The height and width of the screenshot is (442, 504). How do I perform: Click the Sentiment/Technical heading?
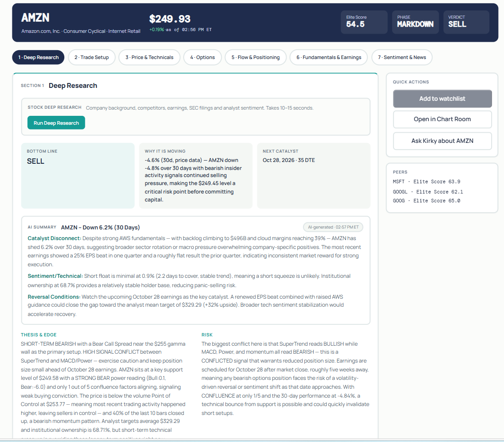pos(55,276)
